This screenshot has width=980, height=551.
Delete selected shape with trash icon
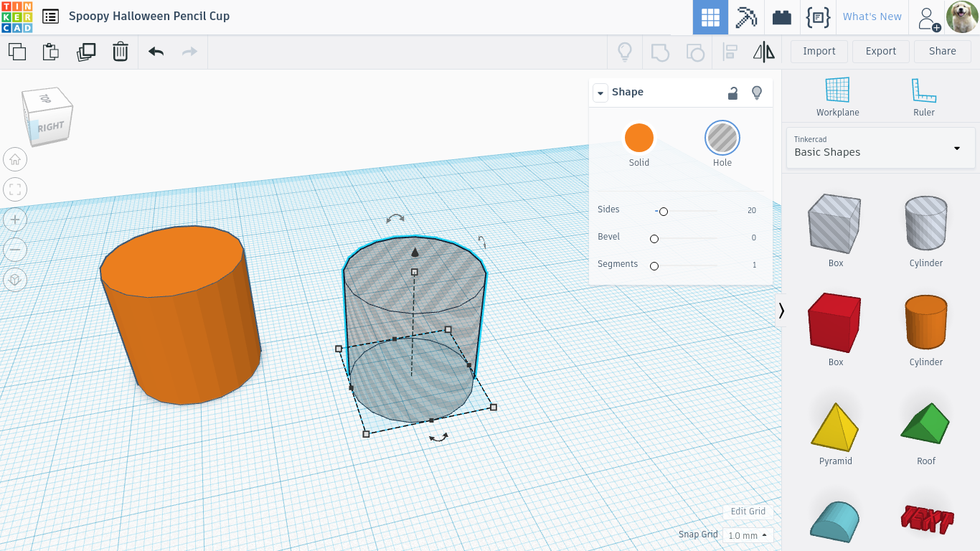click(x=121, y=52)
